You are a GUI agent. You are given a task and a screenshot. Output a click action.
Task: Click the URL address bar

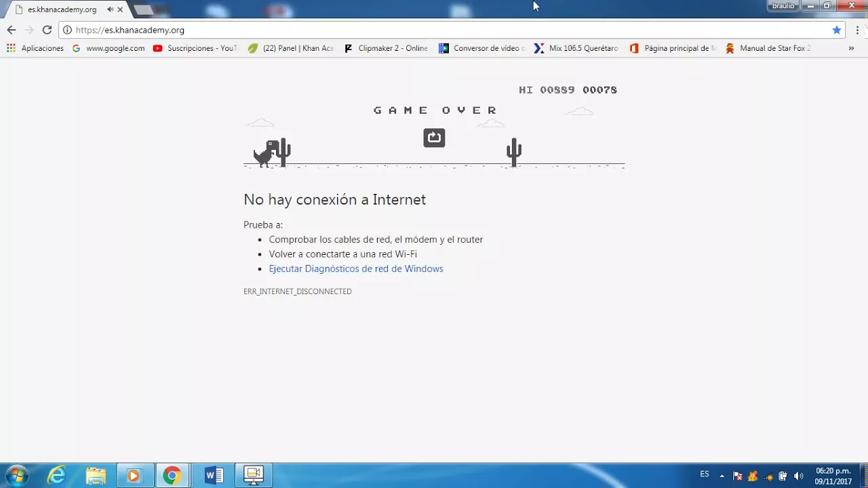pyautogui.click(x=451, y=30)
